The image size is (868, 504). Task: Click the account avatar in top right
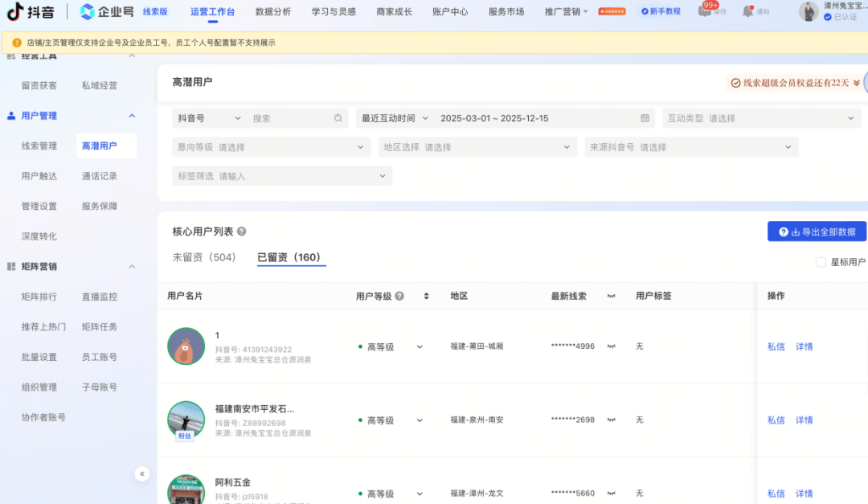click(809, 11)
